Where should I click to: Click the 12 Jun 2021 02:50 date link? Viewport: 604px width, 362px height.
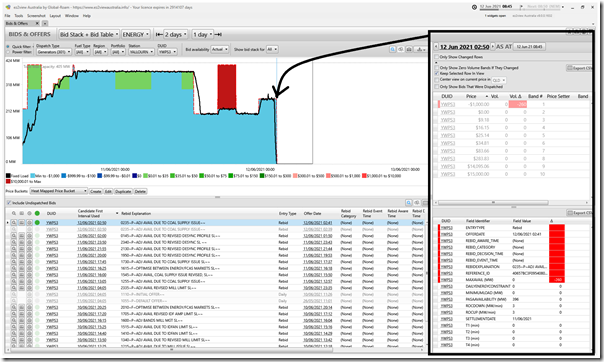464,47
